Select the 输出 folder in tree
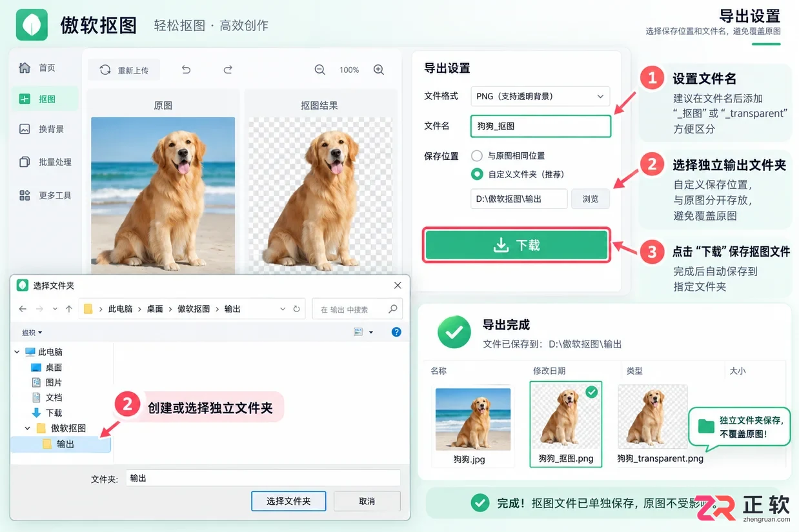The height and width of the screenshot is (532, 799). pos(61,444)
